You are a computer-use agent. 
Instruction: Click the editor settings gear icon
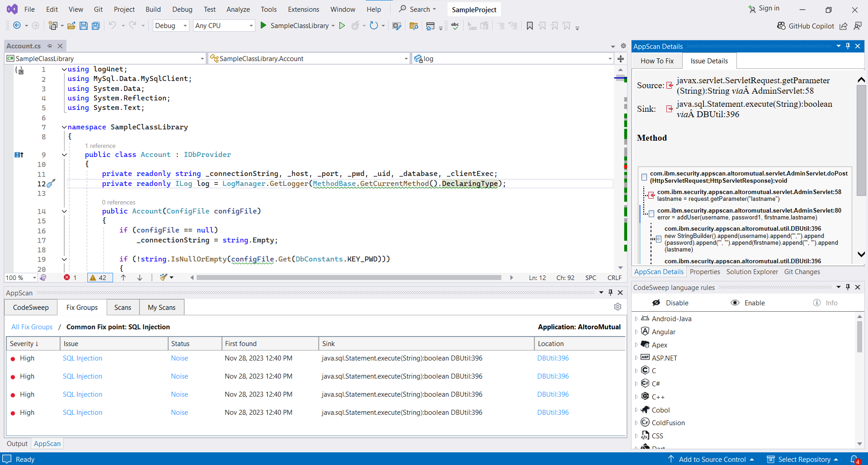tap(623, 46)
